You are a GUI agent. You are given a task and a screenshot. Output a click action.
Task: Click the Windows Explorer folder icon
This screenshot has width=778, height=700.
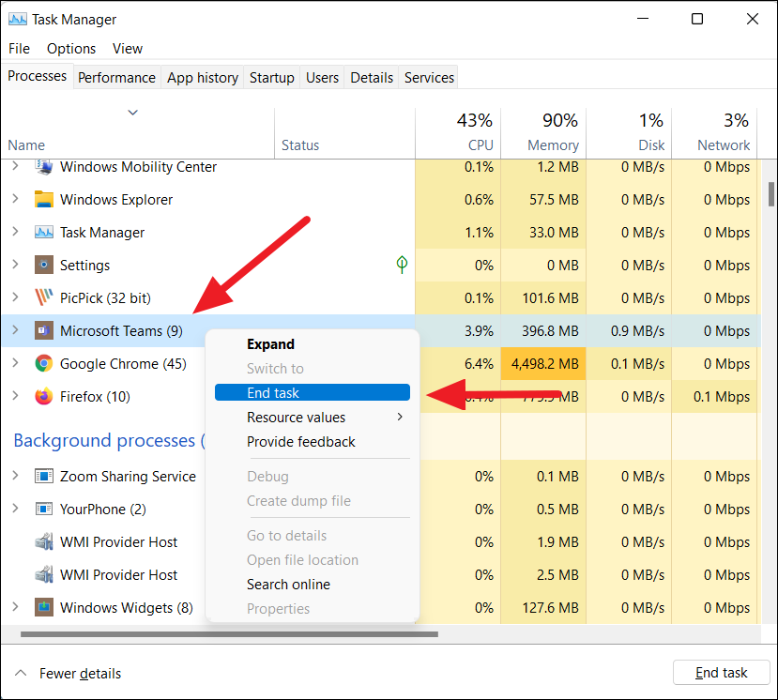point(44,200)
